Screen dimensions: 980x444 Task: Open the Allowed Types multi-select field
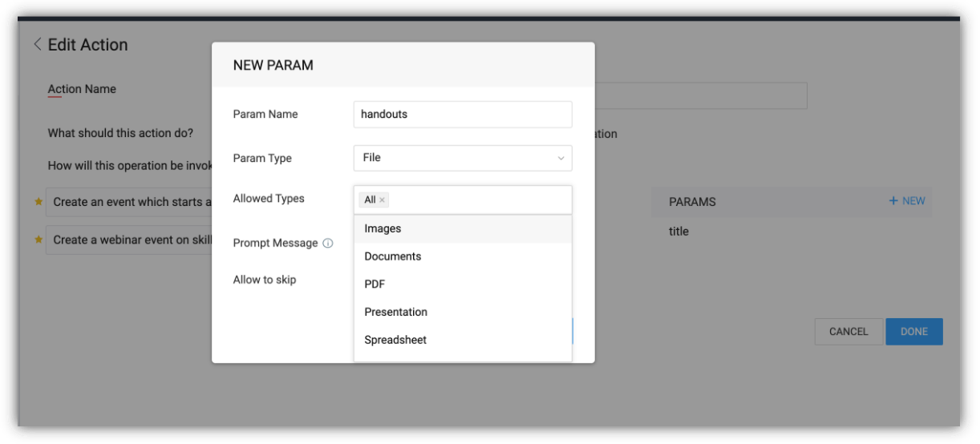481,200
